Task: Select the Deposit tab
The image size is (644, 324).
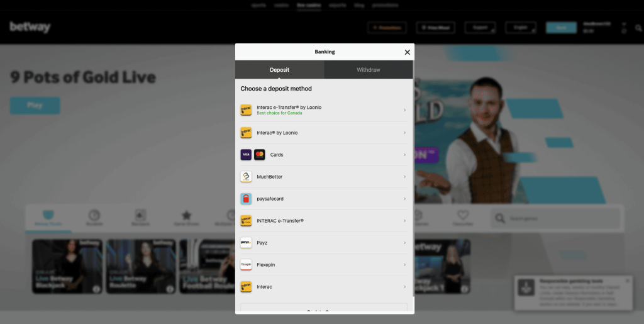Action: point(280,70)
